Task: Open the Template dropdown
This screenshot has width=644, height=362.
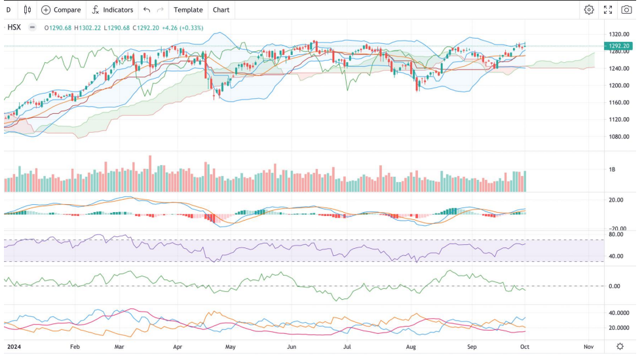Action: 188,10
